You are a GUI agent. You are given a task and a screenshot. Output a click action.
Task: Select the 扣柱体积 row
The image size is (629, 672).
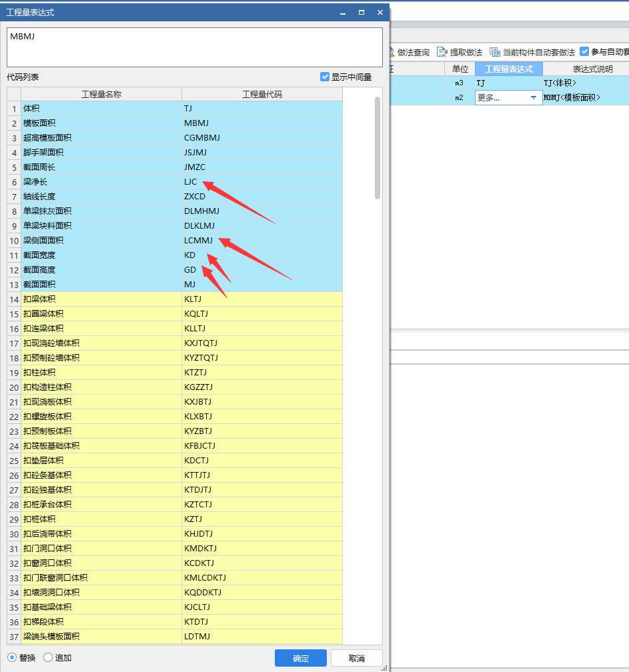[182, 372]
